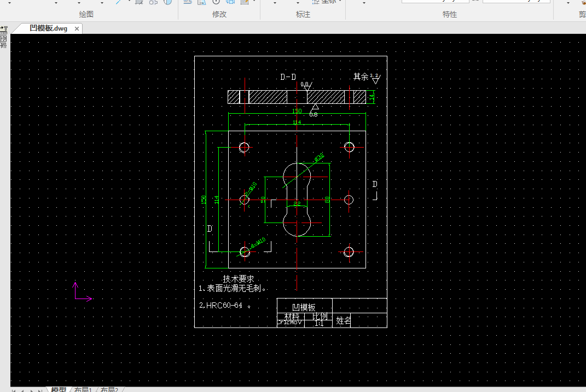The height and width of the screenshot is (392, 586).
Task: Select the 14 thickness dimension
Action: [x=372, y=97]
